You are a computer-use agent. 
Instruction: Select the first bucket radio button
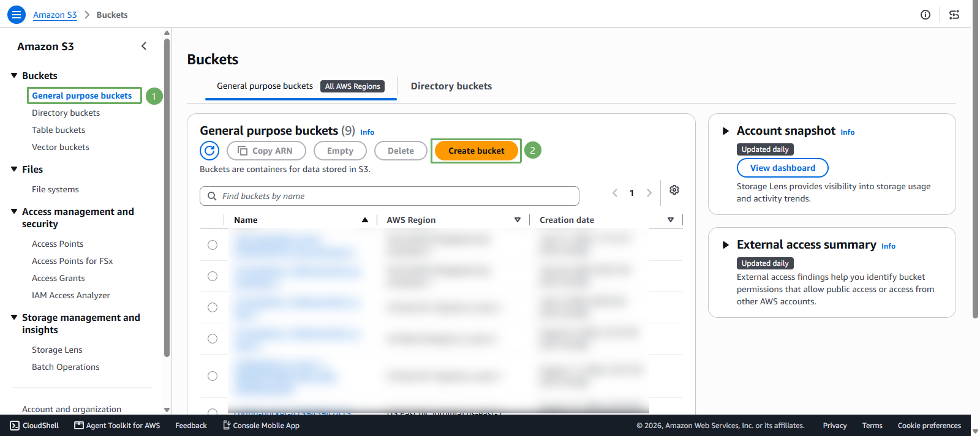(213, 245)
